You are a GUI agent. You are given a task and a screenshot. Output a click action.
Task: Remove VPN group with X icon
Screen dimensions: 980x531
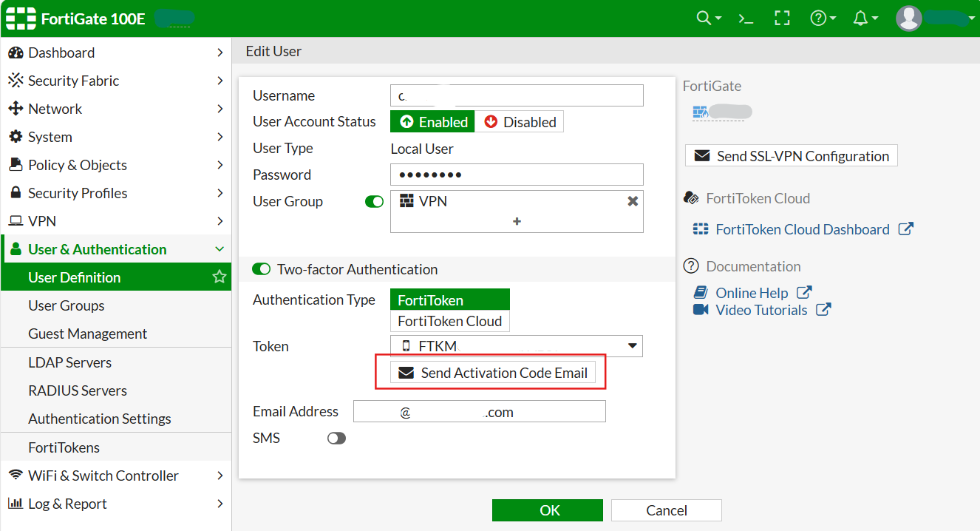(633, 201)
